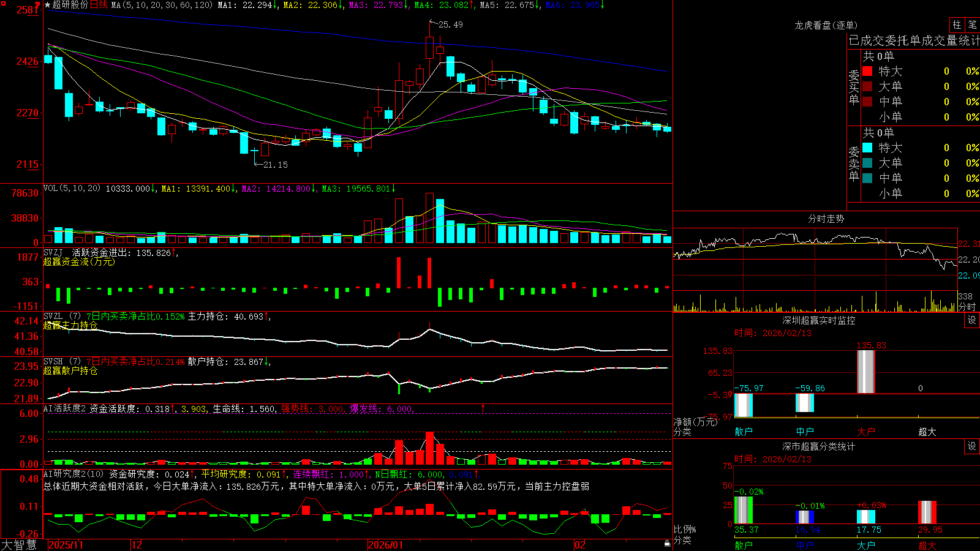Click the MA1: 22.294 value
Viewport: 980px width, 551px height.
tap(247, 5)
